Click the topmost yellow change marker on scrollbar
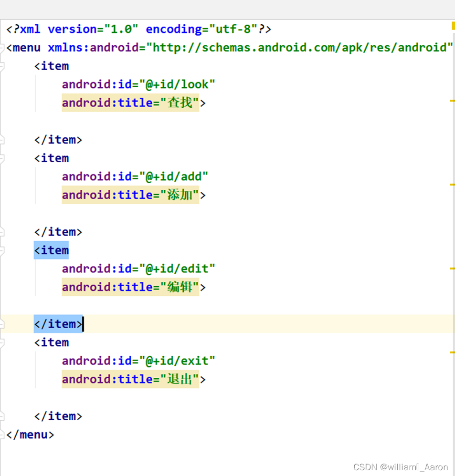Viewport: 455px width, 476px height. click(453, 26)
